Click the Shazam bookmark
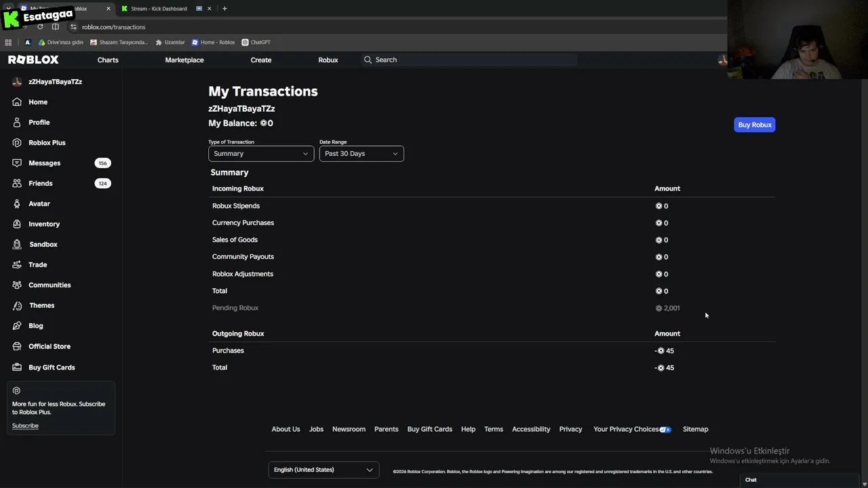Image resolution: width=868 pixels, height=488 pixels. click(119, 42)
